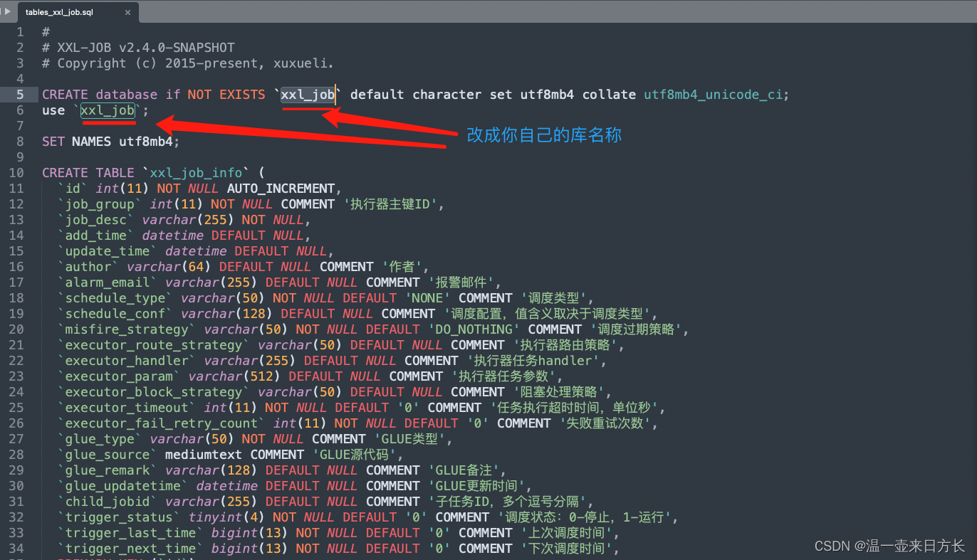Viewport: 977px width, 560px height.
Task: Click the `update_time` column name
Action: coord(108,251)
